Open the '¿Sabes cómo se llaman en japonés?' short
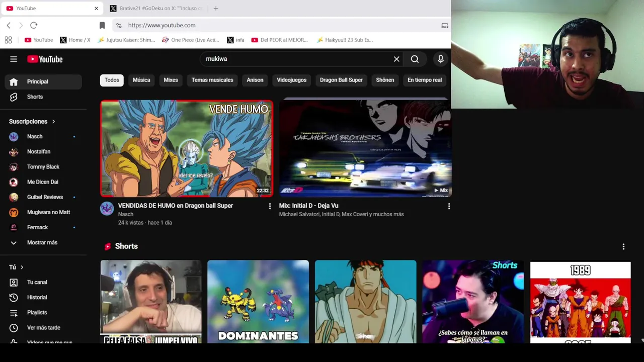 pos(473,302)
